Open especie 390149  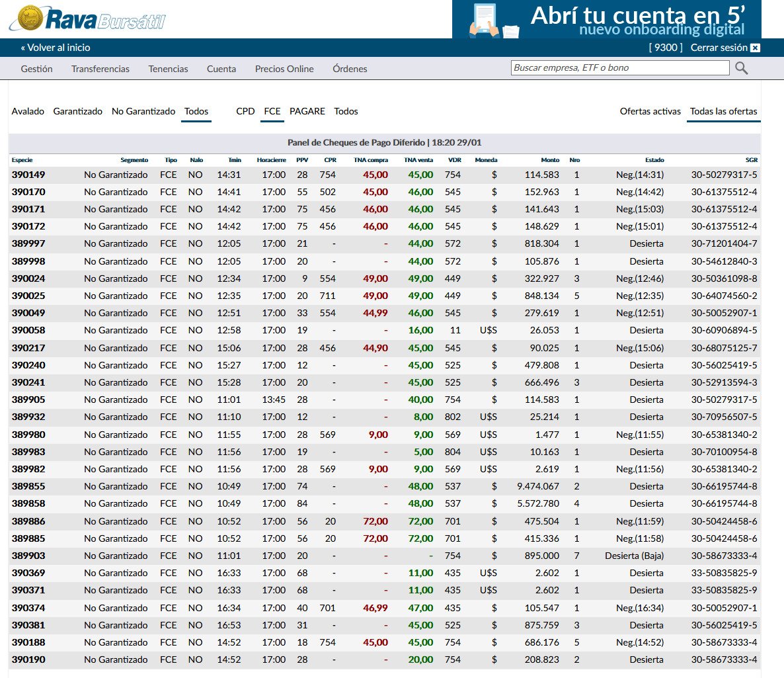[x=28, y=175]
